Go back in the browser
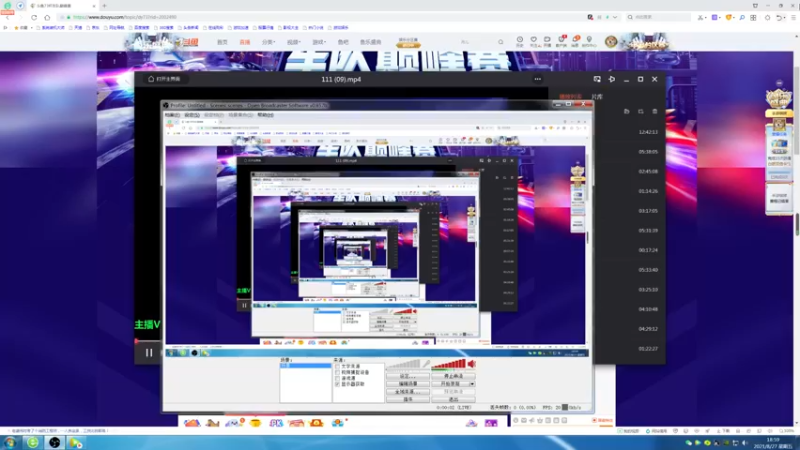This screenshot has height=450, width=800. 8,17
